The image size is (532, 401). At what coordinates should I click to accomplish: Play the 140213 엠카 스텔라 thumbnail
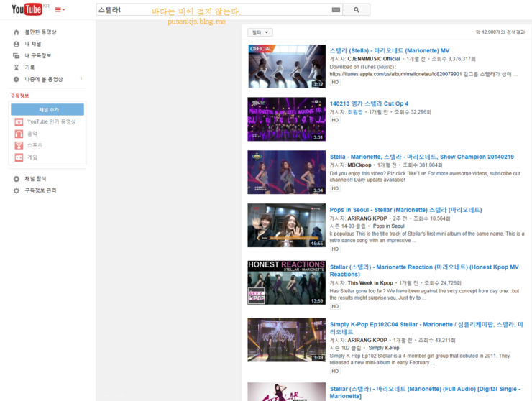[287, 119]
